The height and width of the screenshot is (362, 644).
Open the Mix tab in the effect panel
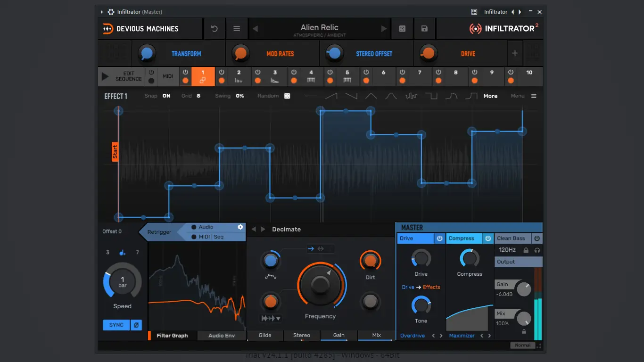(x=376, y=336)
